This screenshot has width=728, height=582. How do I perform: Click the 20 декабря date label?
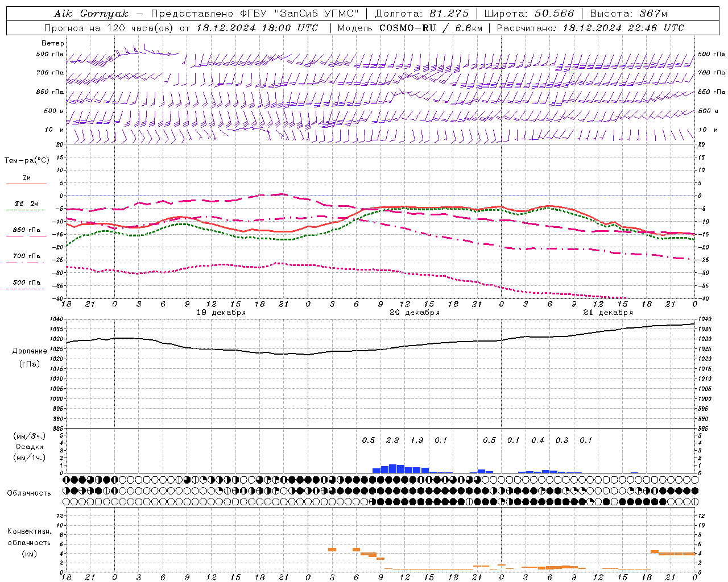pos(415,313)
